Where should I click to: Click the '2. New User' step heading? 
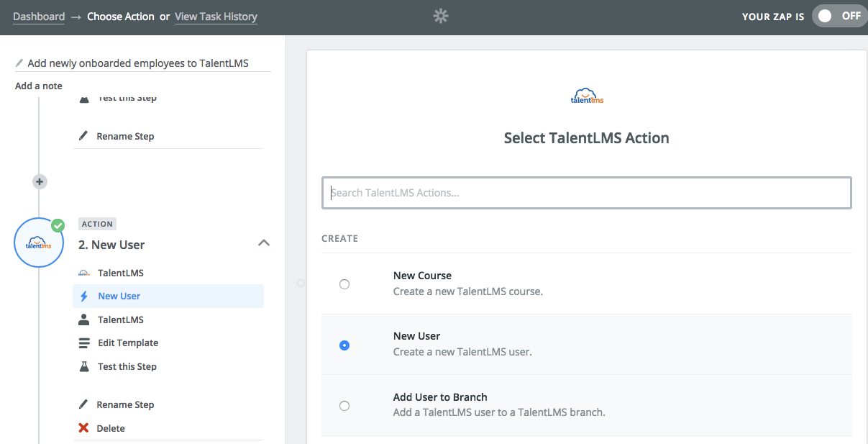click(x=111, y=245)
